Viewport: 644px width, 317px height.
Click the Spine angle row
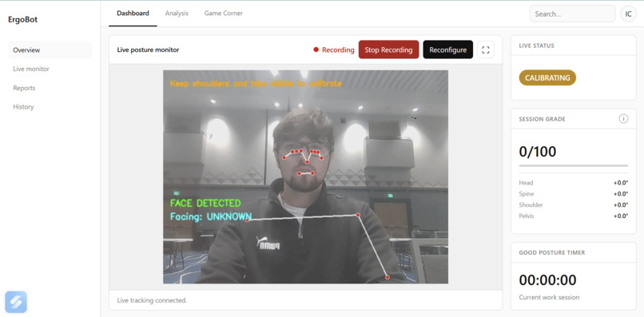click(x=574, y=194)
